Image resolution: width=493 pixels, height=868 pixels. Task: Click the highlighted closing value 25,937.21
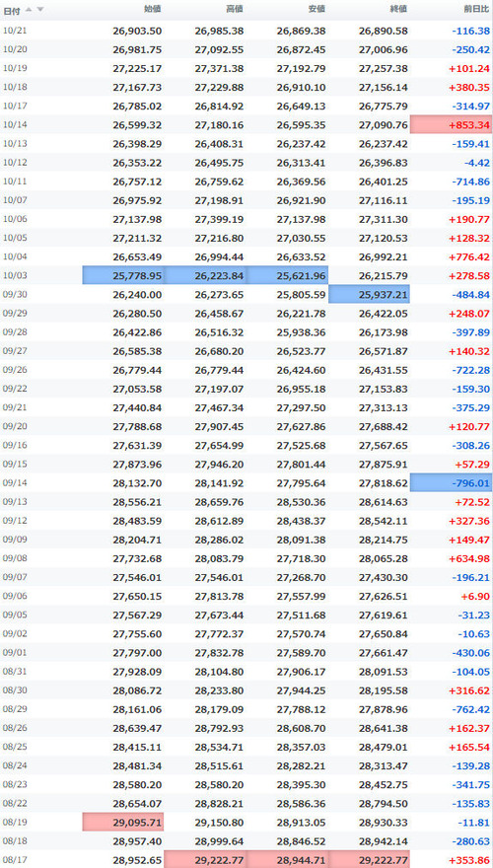(369, 294)
